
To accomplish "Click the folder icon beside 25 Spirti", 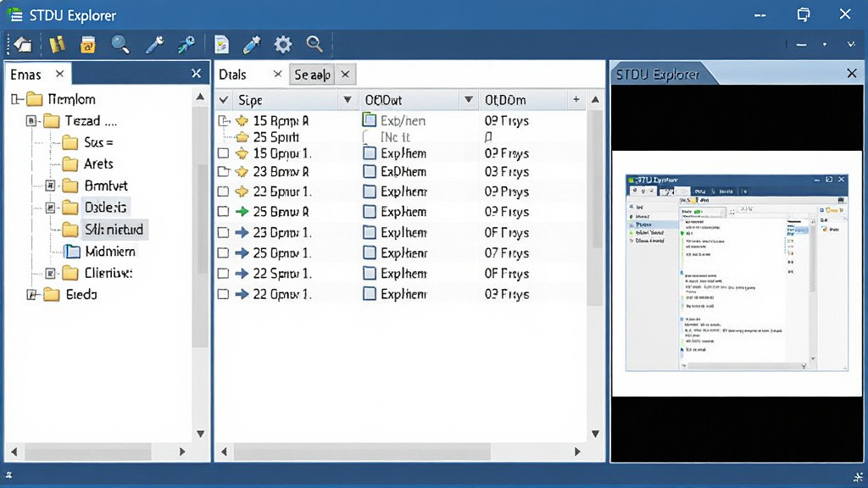I will pos(242,136).
